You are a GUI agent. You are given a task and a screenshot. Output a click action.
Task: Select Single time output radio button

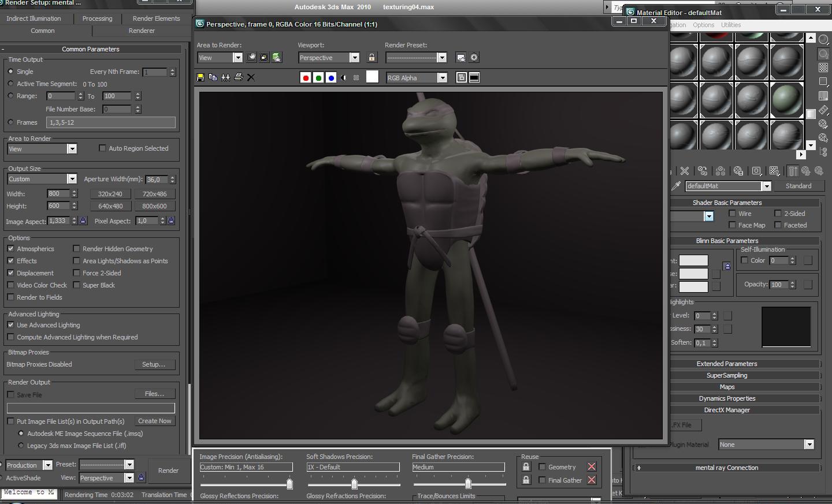[10, 72]
